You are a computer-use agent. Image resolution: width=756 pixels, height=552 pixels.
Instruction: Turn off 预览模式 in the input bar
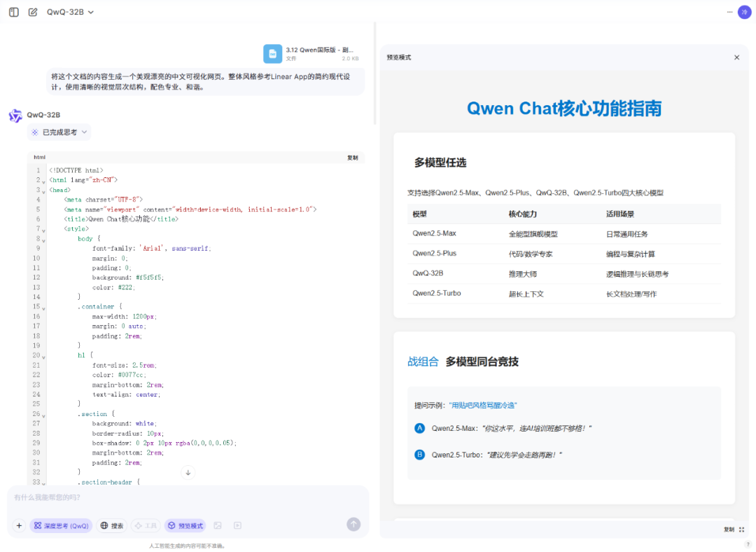(x=184, y=524)
